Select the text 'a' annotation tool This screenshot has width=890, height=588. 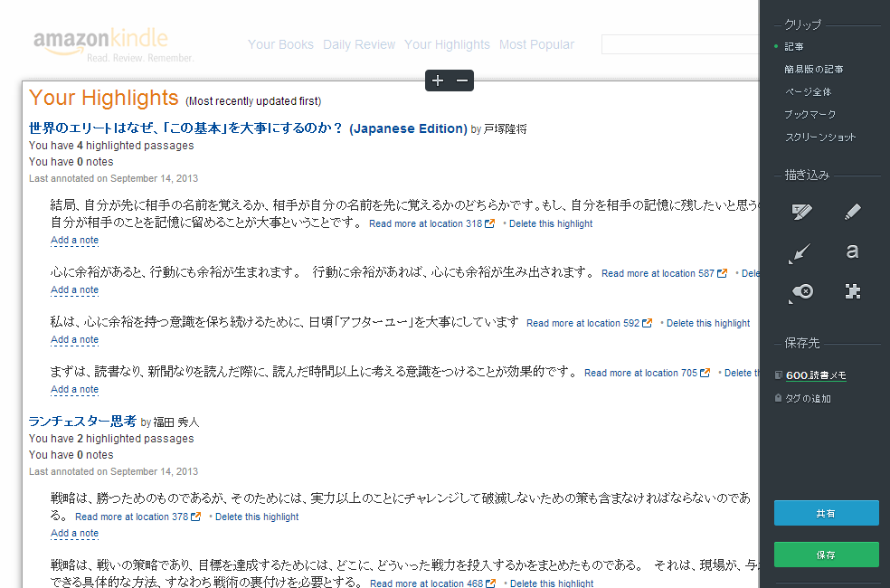[852, 251]
